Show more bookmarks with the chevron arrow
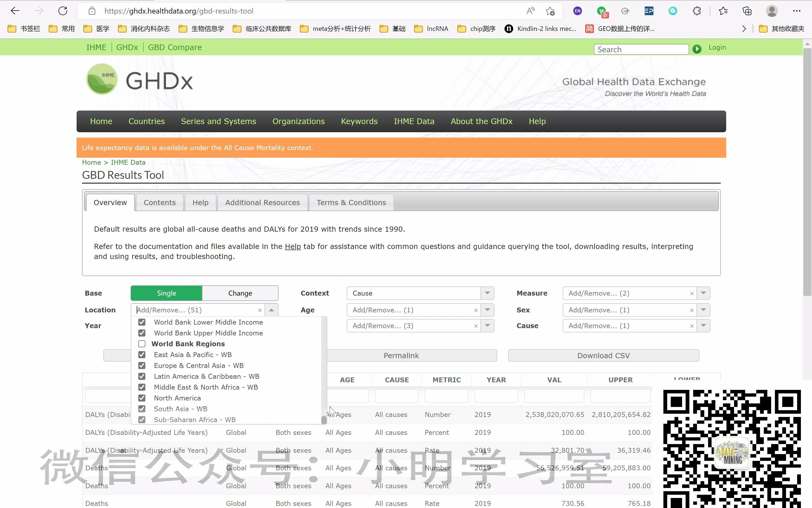Screen dimensions: 812x508 (x=744, y=28)
